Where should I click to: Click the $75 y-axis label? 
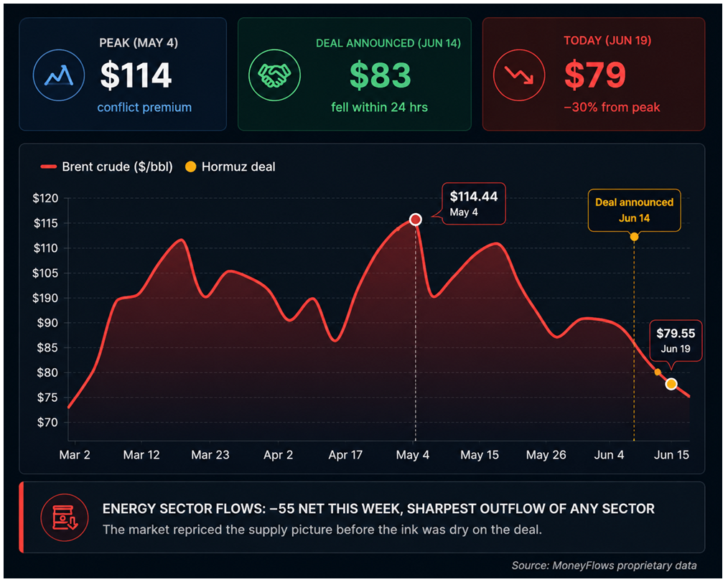tap(47, 398)
